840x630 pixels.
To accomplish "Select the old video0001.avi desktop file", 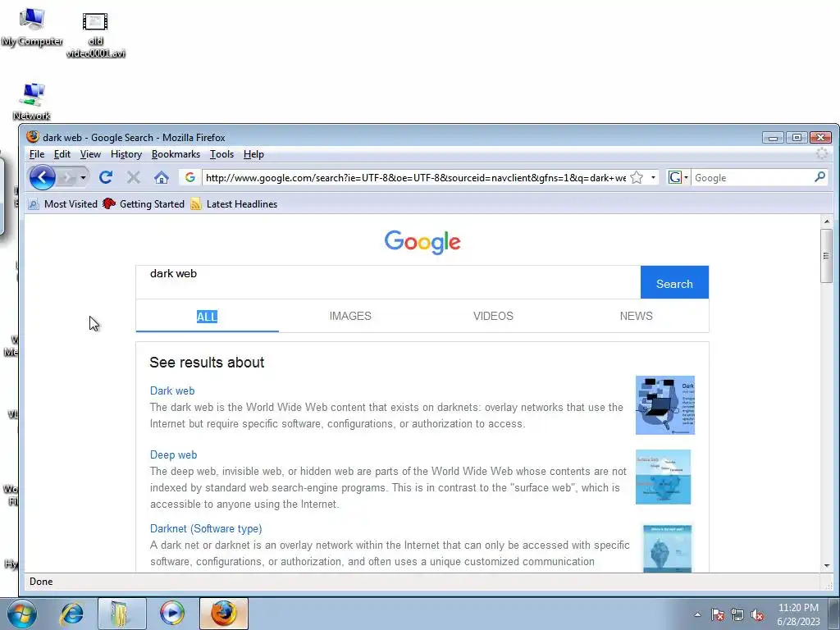I will 95,34.
